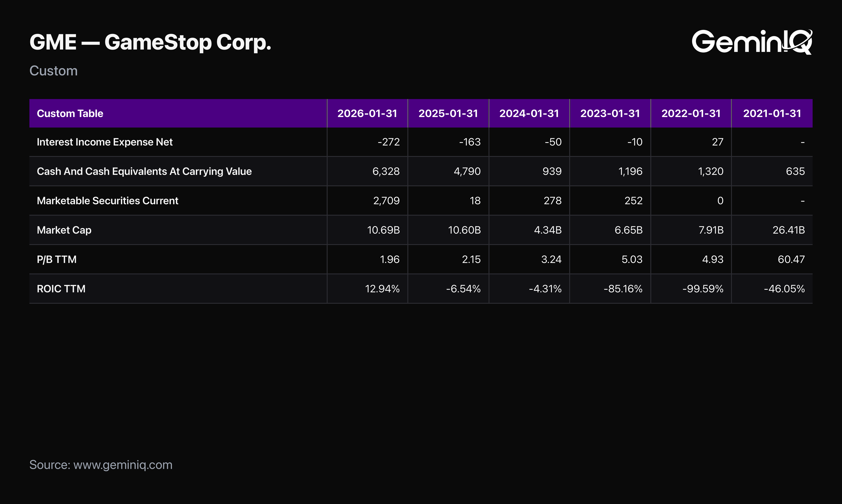Viewport: 842px width, 504px height.
Task: Click the 252 marketable securities value
Action: pos(634,201)
